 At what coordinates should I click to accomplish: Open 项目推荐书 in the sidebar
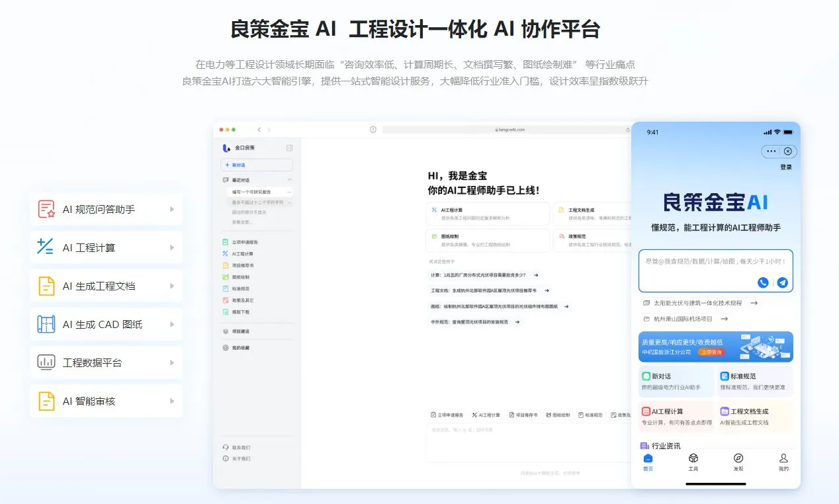coord(238,265)
